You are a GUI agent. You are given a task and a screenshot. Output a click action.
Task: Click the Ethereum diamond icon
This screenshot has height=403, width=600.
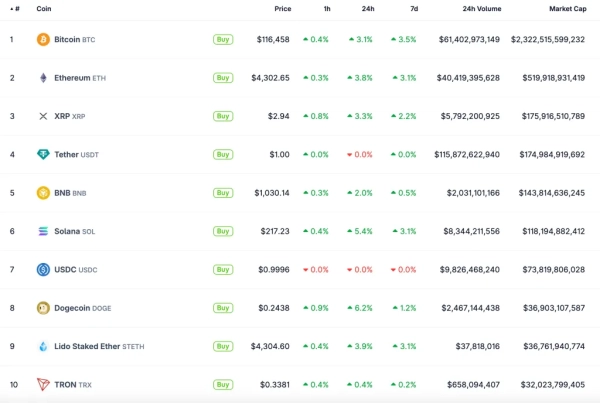click(43, 78)
